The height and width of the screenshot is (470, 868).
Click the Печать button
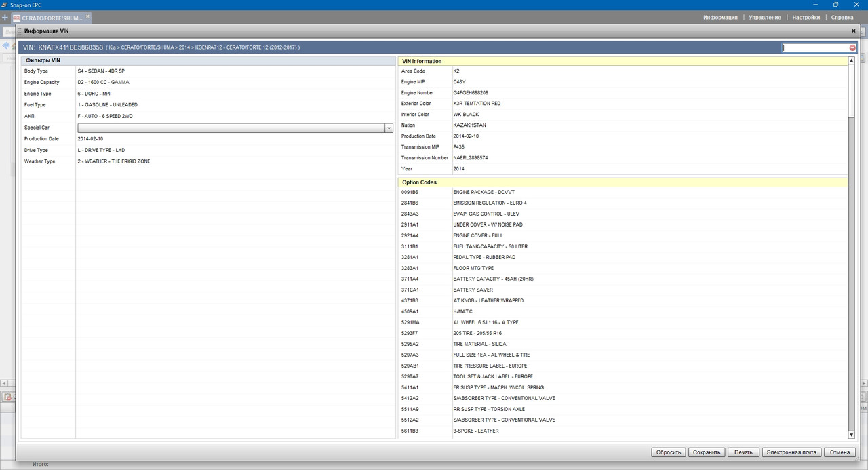pyautogui.click(x=743, y=452)
